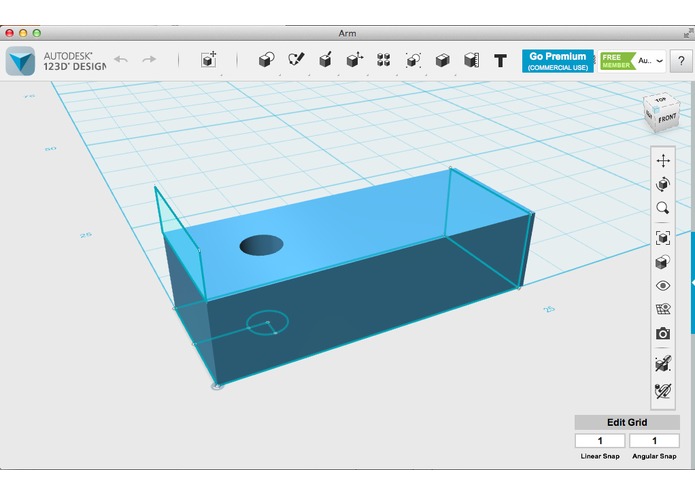Image resolution: width=695 pixels, height=494 pixels.
Task: Open the Measure tool
Action: pyautogui.click(x=472, y=60)
